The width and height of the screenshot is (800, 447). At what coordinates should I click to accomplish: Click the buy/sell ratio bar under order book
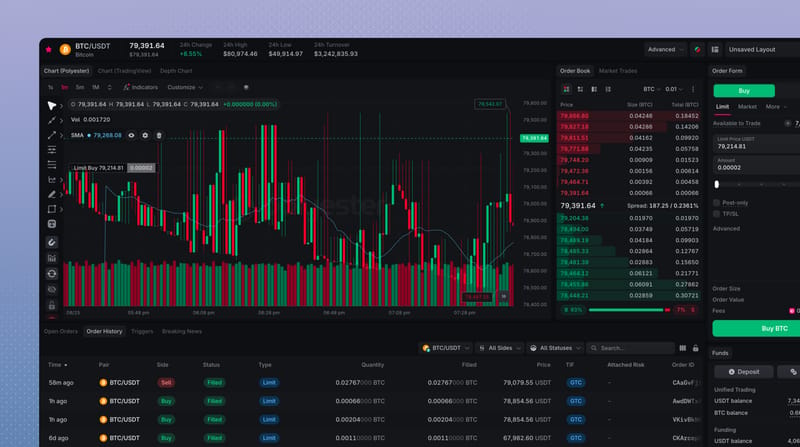(630, 310)
